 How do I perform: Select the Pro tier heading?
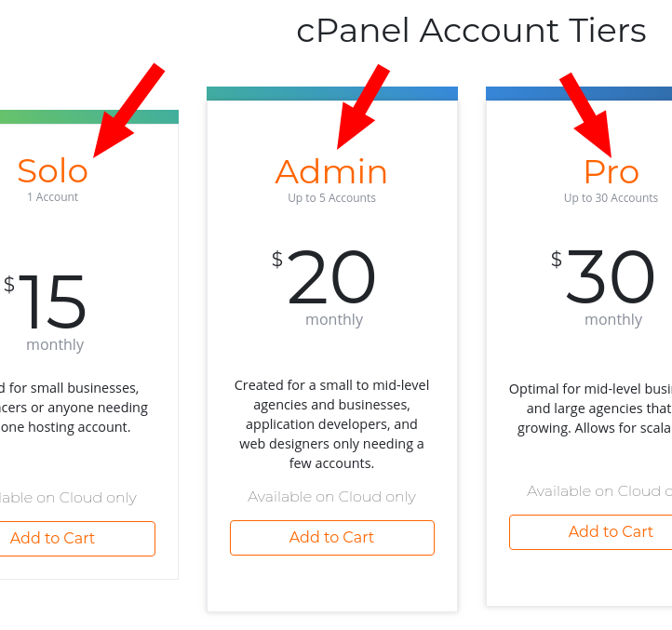612,172
